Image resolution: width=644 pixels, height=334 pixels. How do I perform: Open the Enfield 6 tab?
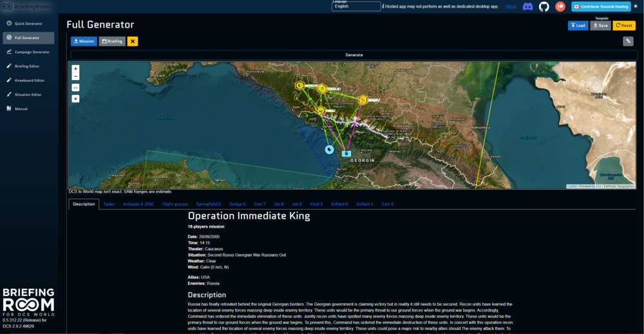(339, 204)
